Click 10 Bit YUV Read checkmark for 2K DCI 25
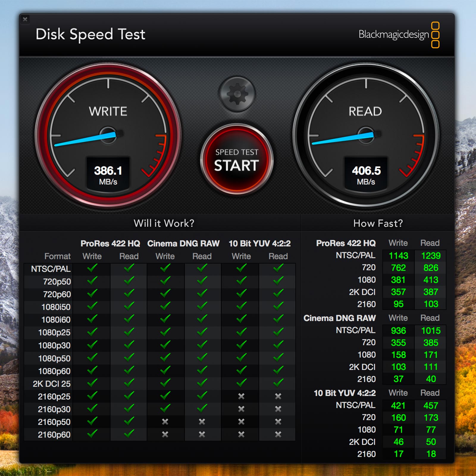Image resolution: width=476 pixels, height=476 pixels. coord(278,383)
